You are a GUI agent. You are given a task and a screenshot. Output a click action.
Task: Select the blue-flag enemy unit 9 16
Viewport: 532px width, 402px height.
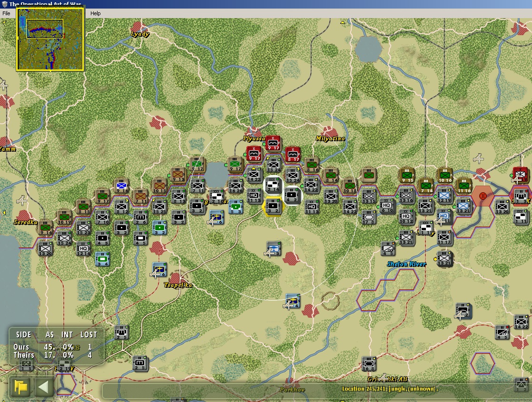click(x=121, y=186)
